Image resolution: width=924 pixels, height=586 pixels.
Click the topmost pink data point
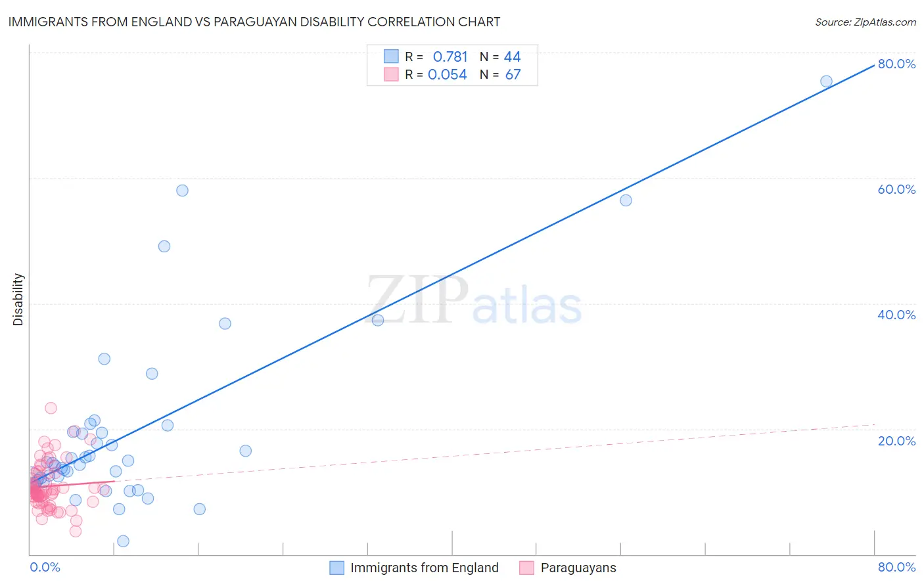(x=51, y=408)
